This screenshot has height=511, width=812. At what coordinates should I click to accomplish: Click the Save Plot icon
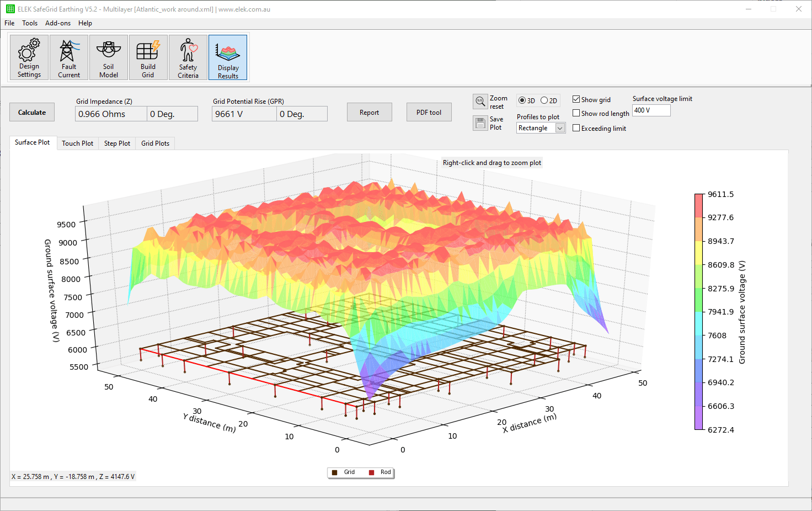[479, 123]
